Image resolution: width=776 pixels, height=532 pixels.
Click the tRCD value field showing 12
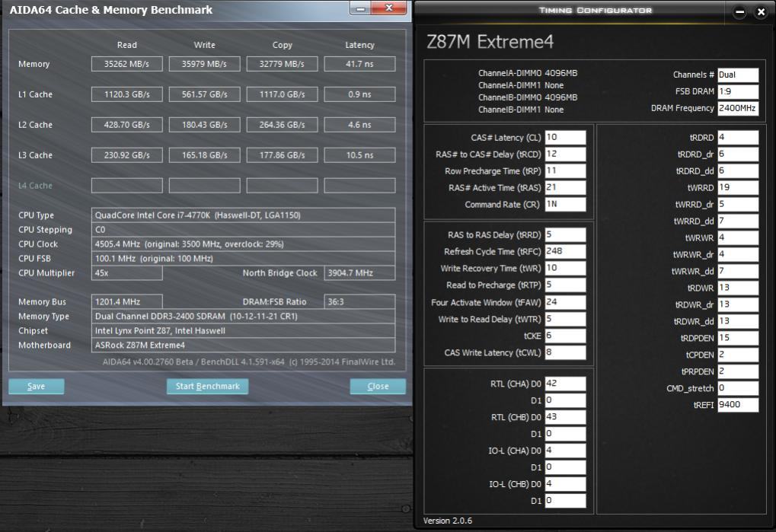[565, 155]
